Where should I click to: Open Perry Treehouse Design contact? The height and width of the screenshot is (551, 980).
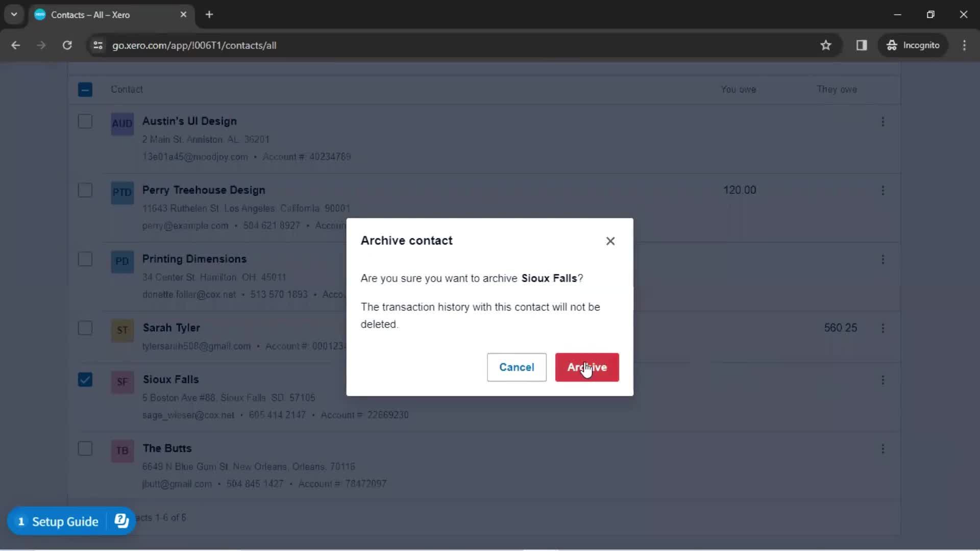204,190
